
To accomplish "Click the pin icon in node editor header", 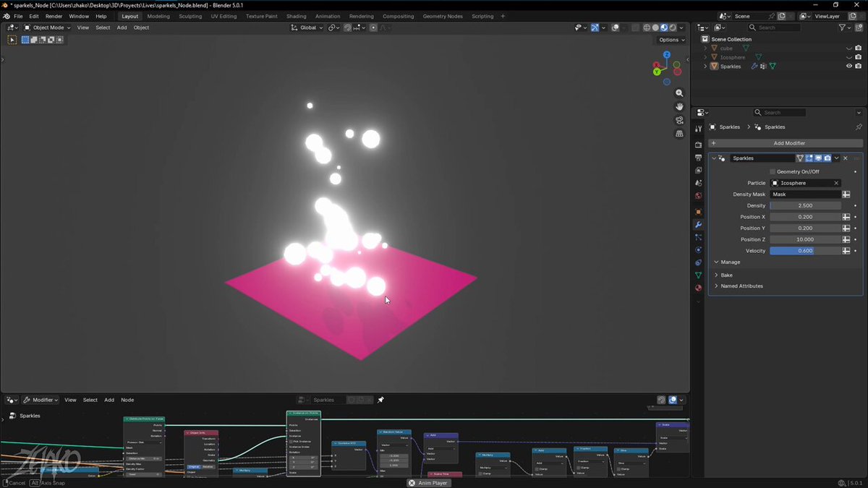I will [x=380, y=400].
